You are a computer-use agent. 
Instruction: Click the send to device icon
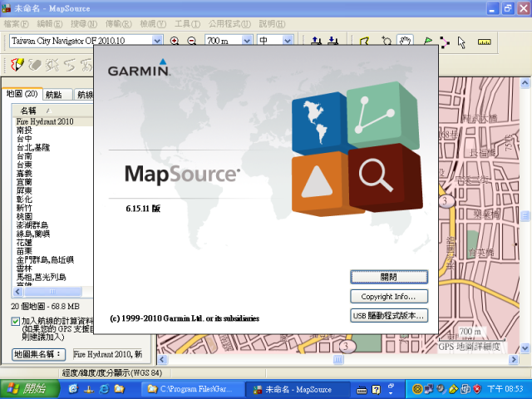pyautogui.click(x=316, y=41)
